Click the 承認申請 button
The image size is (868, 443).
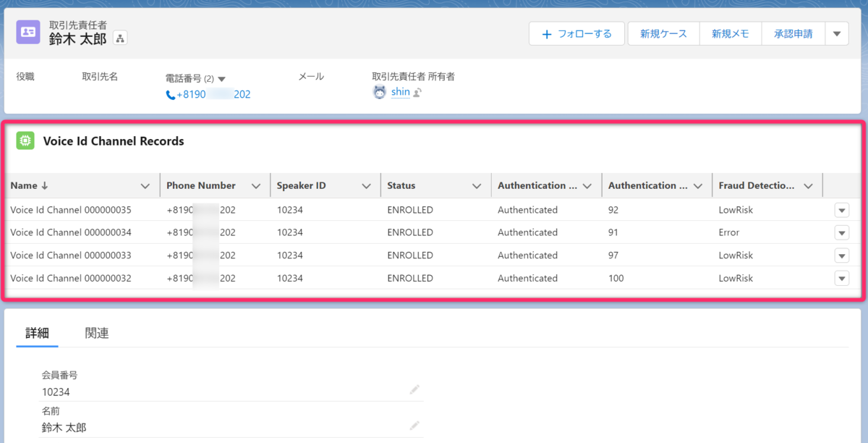[793, 33]
